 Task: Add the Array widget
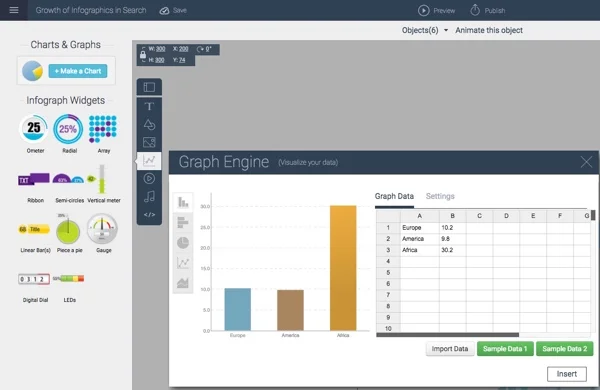click(x=103, y=129)
